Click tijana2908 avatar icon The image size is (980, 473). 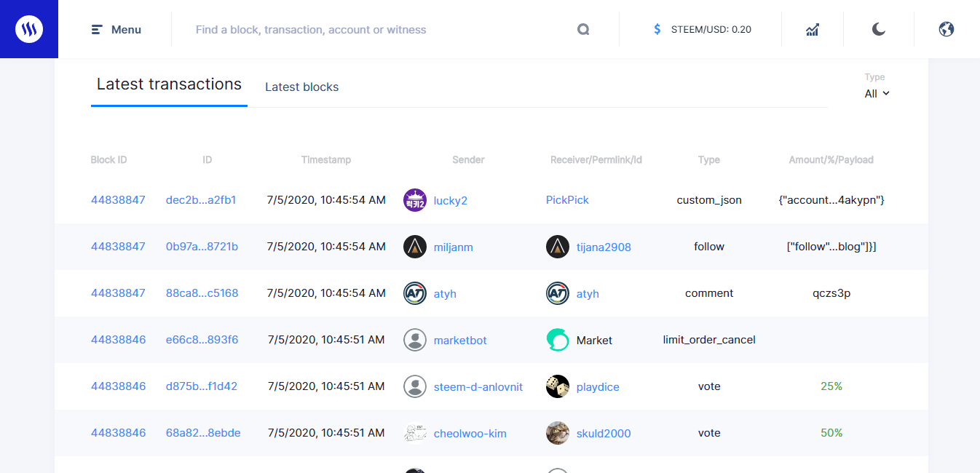(x=558, y=247)
